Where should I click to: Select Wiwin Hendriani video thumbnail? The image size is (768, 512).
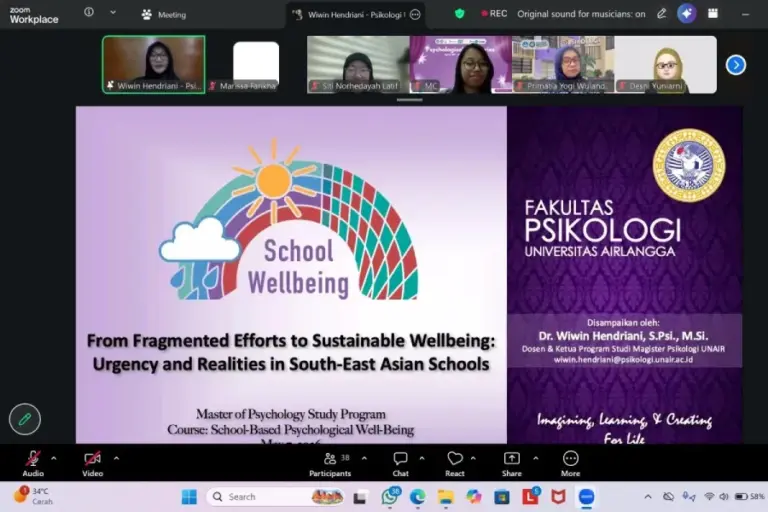tap(154, 64)
